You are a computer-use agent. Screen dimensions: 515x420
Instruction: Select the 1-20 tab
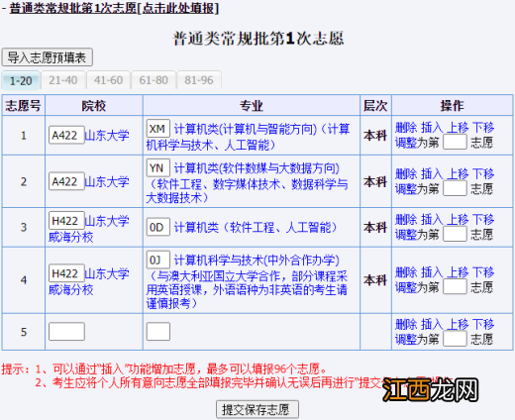coord(21,80)
